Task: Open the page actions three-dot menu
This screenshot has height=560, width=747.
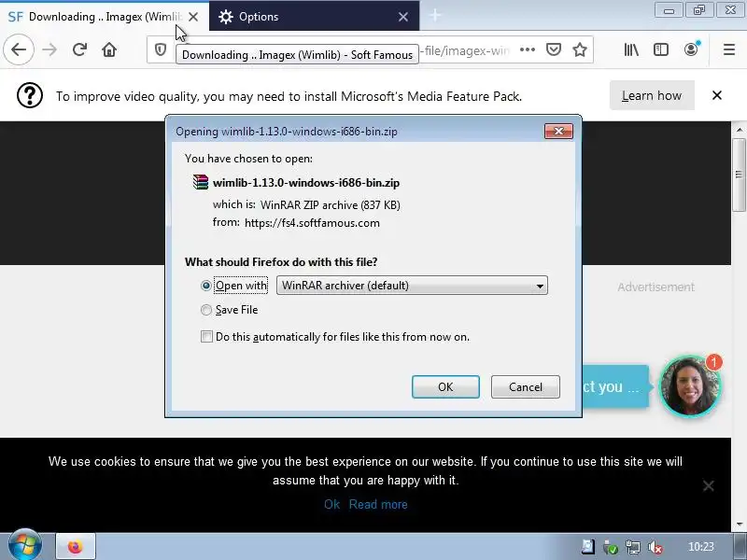Action: point(528,49)
